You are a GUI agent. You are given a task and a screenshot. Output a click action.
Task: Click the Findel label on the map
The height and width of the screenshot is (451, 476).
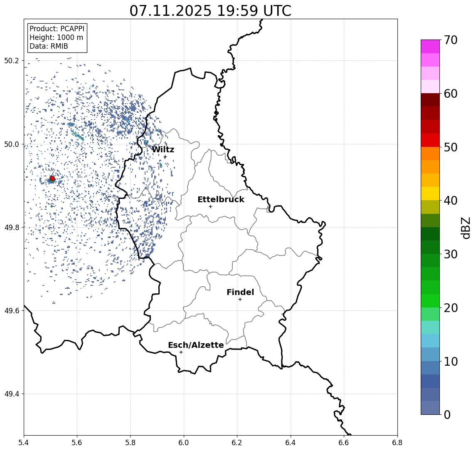click(x=240, y=292)
